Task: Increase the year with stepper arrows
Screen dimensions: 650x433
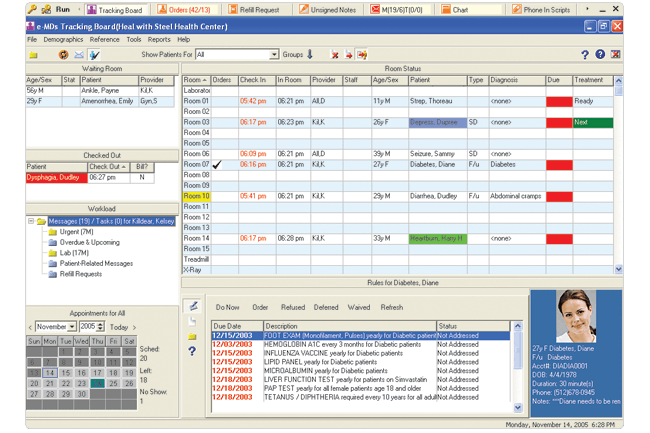Action: [100, 324]
